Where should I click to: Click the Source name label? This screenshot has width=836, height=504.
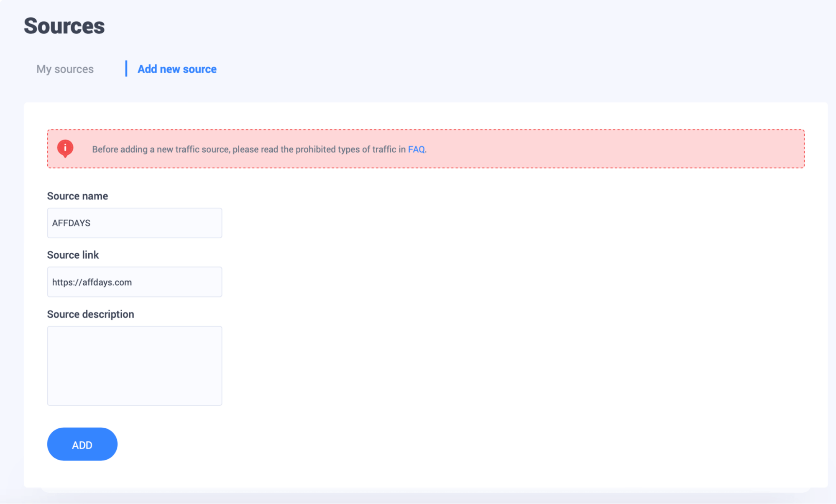coord(77,196)
